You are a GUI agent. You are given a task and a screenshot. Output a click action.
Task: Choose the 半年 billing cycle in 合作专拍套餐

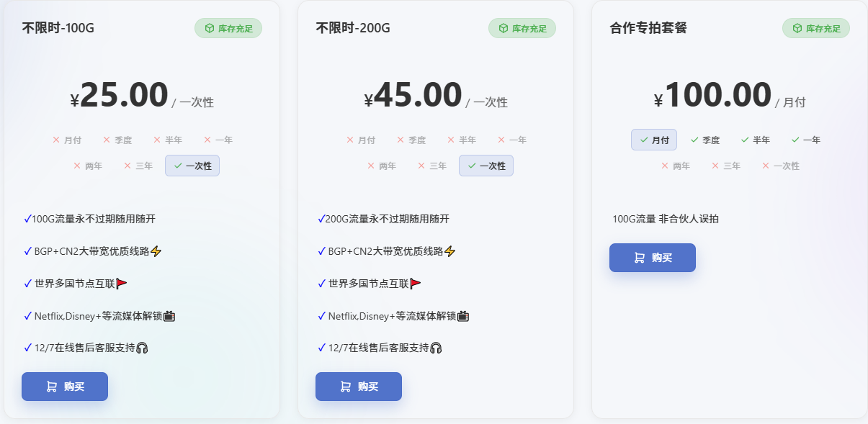point(755,140)
